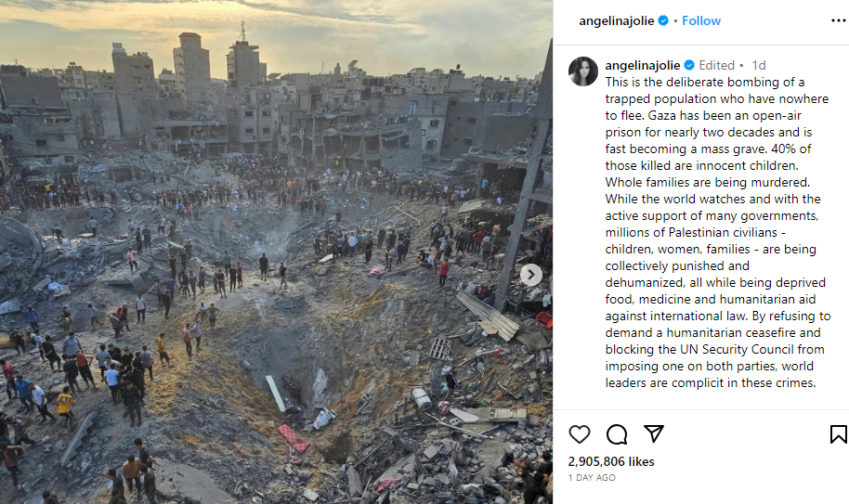The width and height of the screenshot is (849, 504).
Task: Click the main photo of the rubble crater
Action: (276, 252)
